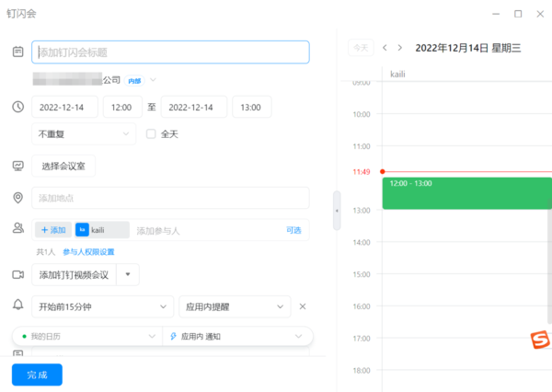Click the meeting room screen icon

[17, 166]
